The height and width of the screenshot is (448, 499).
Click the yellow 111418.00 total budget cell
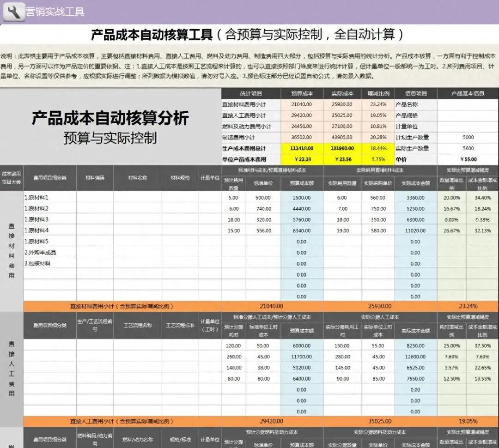pyautogui.click(x=302, y=148)
